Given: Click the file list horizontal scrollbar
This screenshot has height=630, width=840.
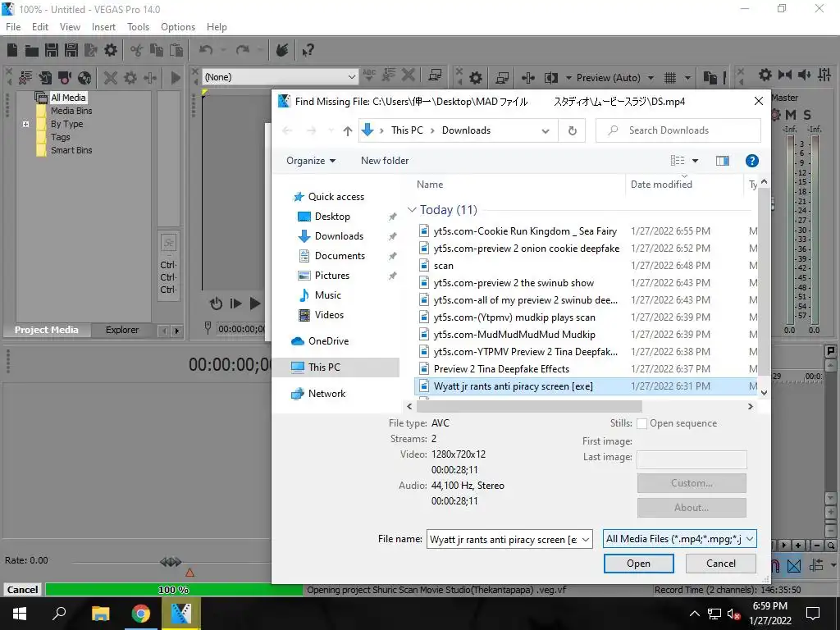Looking at the screenshot, I should (x=529, y=407).
